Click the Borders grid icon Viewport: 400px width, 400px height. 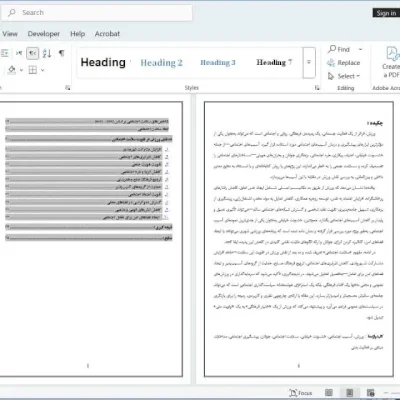(x=33, y=70)
